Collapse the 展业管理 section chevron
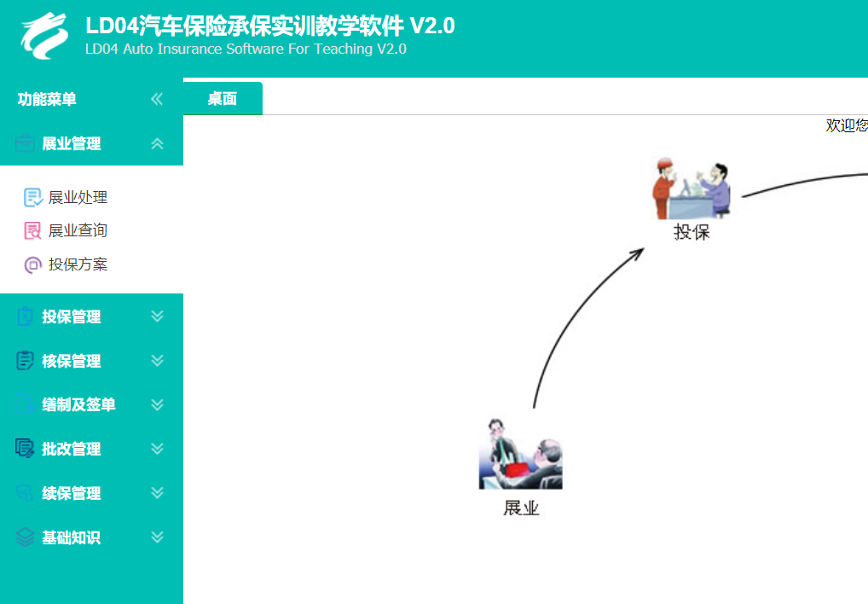 [x=157, y=144]
